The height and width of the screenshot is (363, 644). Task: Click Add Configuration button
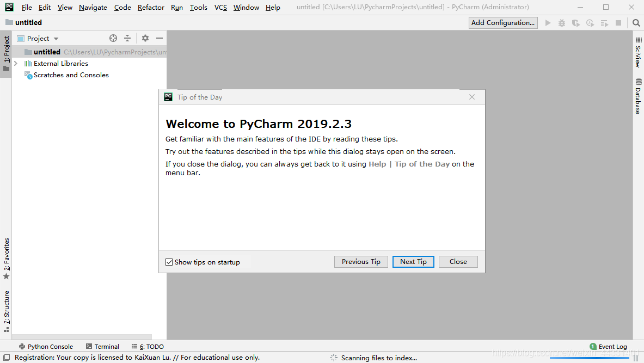(502, 22)
